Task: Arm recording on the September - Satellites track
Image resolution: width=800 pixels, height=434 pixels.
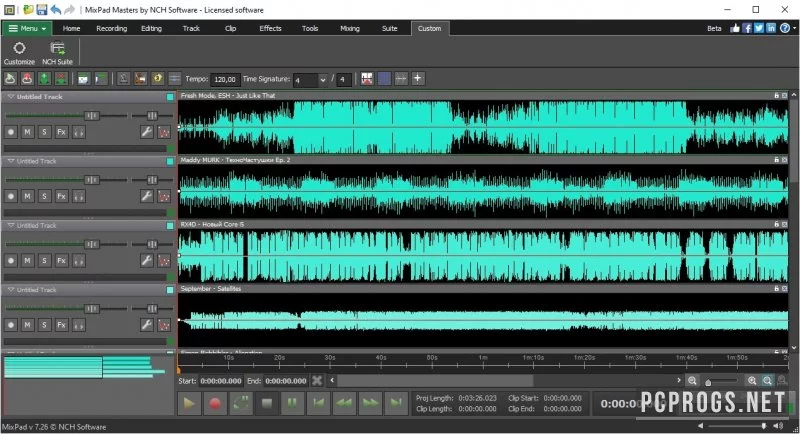Action: coord(11,325)
